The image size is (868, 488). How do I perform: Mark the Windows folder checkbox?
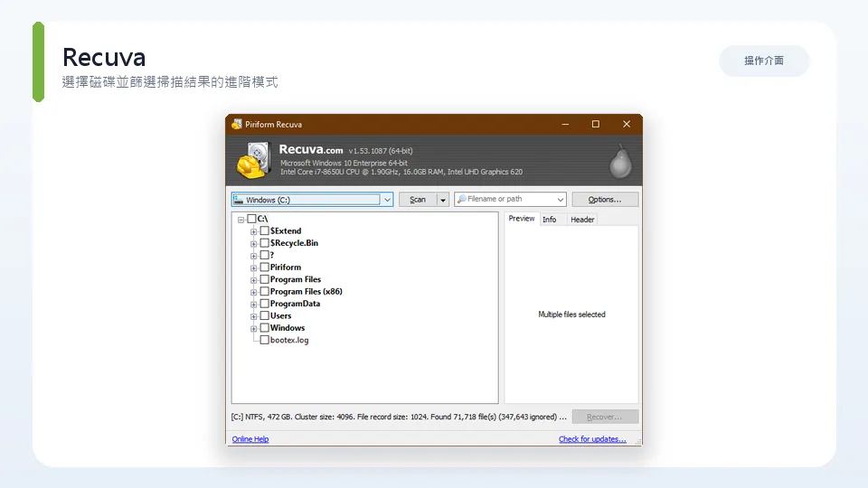click(x=265, y=328)
